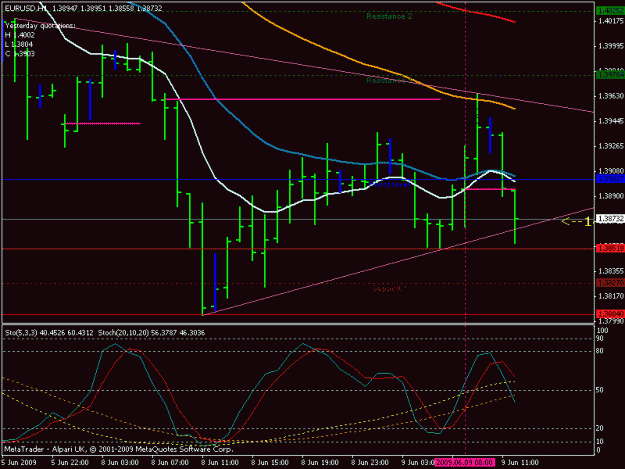This screenshot has height=469, width=625.
Task: Click the 80 level on stochastic scale
Action: pos(599,351)
